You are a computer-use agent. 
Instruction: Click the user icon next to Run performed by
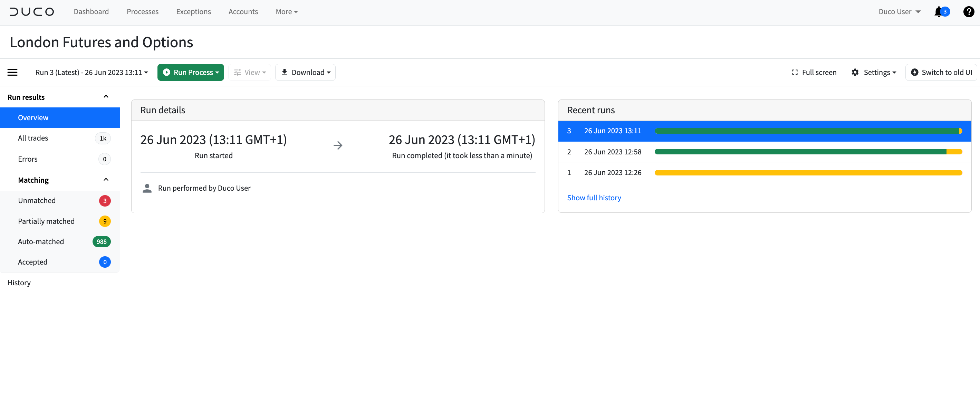click(x=147, y=188)
